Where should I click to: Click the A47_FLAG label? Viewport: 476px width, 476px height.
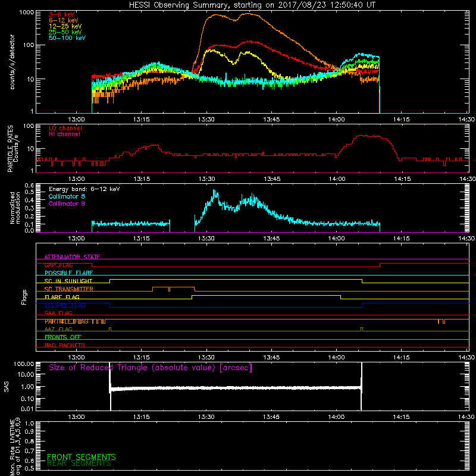[58, 330]
